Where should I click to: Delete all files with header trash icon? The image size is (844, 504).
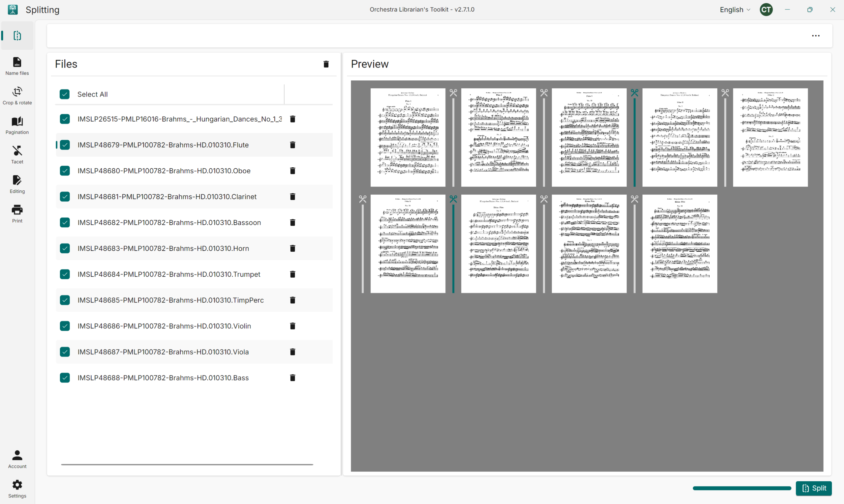[326, 64]
